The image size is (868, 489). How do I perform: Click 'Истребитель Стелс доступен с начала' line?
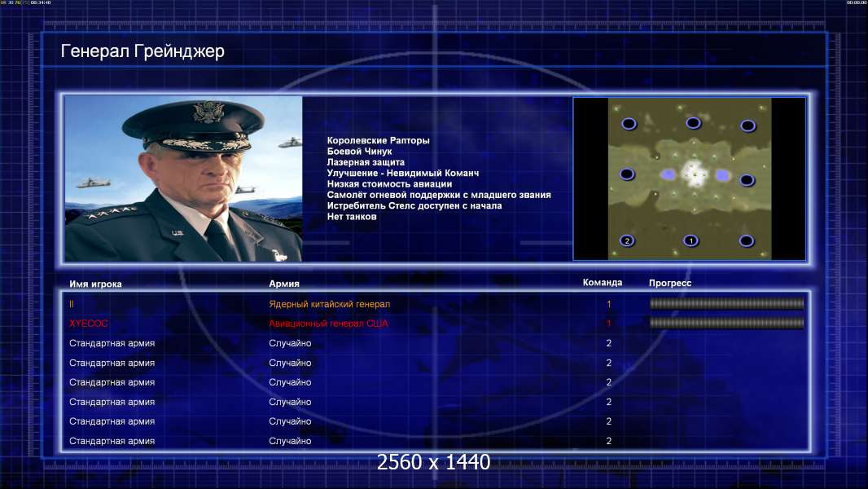pyautogui.click(x=414, y=205)
